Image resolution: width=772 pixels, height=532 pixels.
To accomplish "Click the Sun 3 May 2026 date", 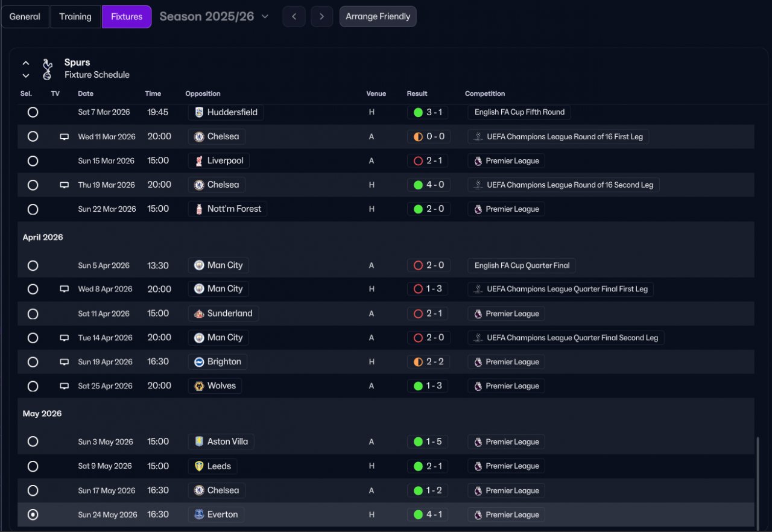I will coord(106,442).
